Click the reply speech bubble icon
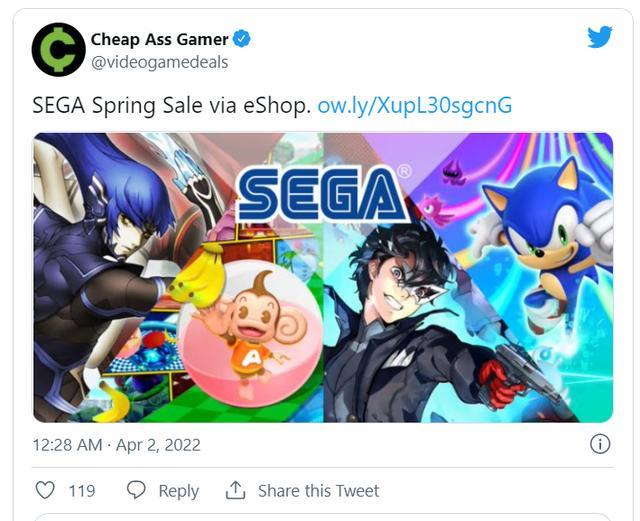Viewport: 640px width, 521px height. coord(136,490)
